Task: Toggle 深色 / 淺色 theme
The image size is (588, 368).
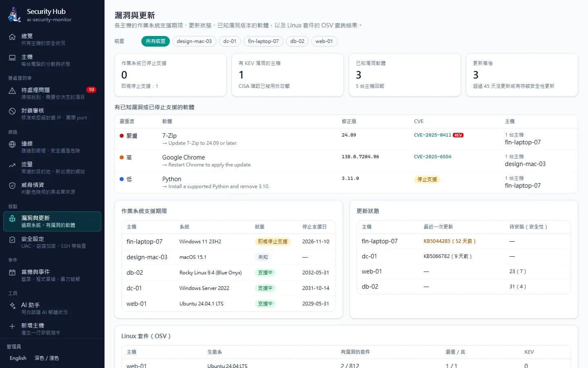Action: [47, 358]
